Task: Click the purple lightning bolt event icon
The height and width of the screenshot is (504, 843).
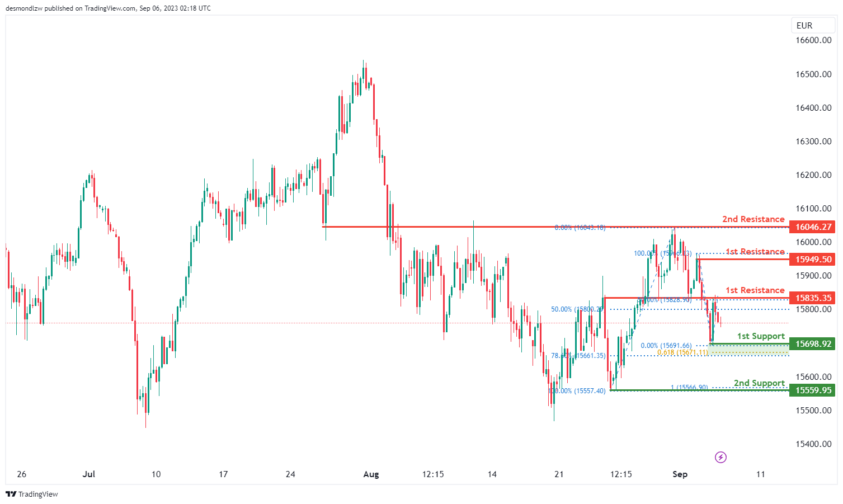Action: (721, 458)
